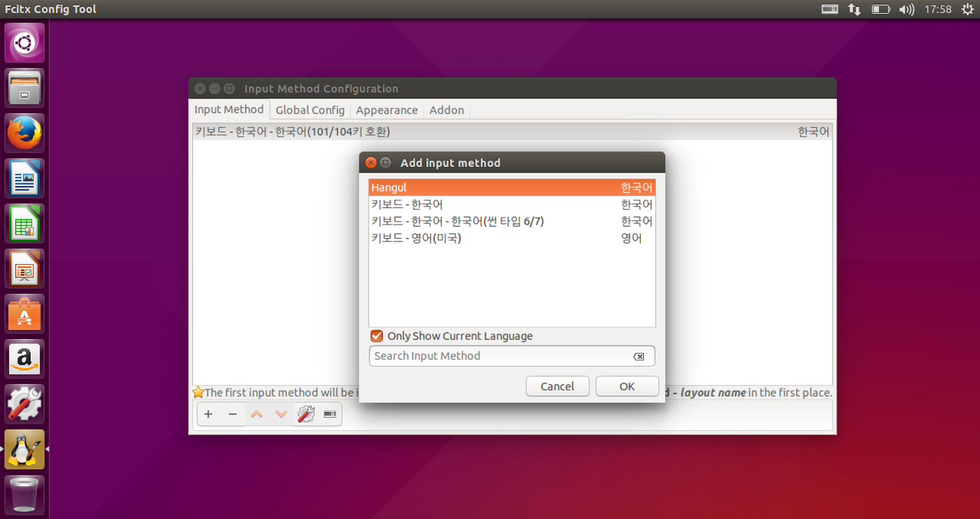Viewport: 980px width, 519px height.
Task: Open the Addon tab
Action: coord(447,110)
